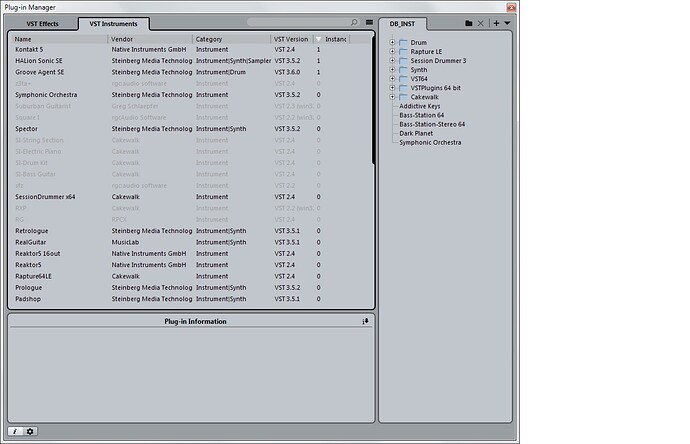Select the DB_INST collection tab

(x=402, y=24)
